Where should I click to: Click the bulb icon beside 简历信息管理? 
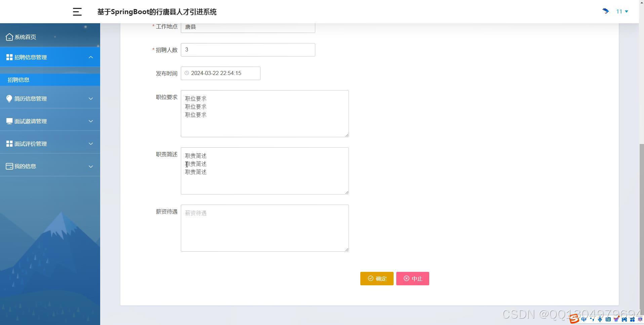tap(9, 99)
